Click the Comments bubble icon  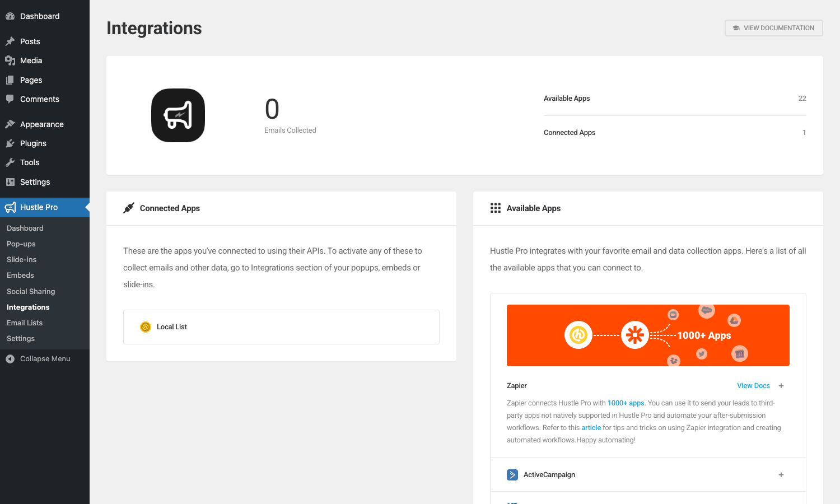pos(10,99)
